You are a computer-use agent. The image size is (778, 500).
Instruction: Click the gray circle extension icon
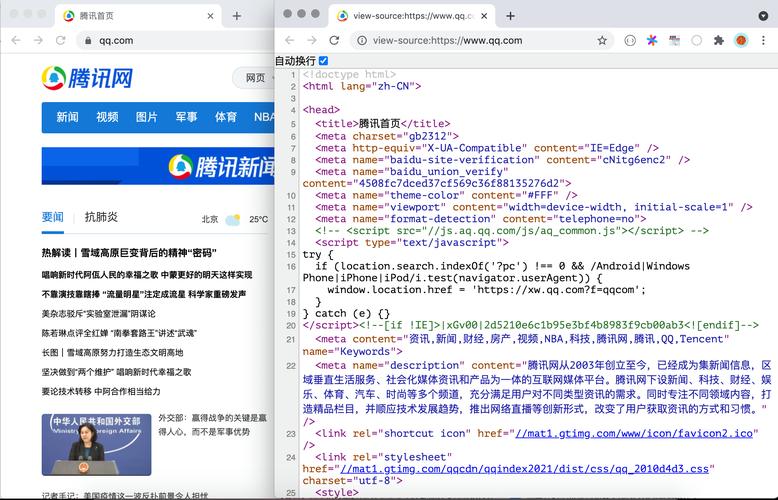tap(697, 41)
